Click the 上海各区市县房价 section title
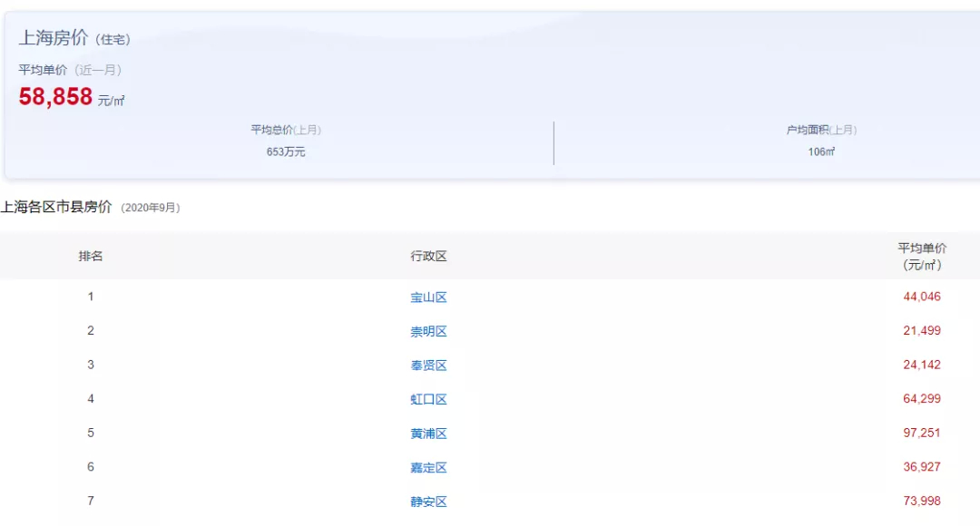This screenshot has width=980, height=526. click(x=56, y=207)
